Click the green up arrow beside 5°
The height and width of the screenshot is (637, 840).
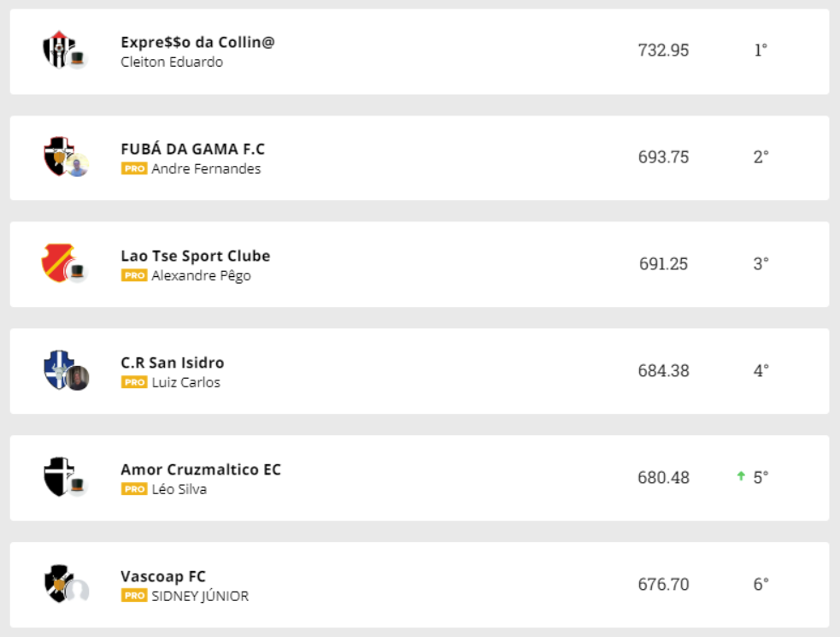(x=741, y=476)
